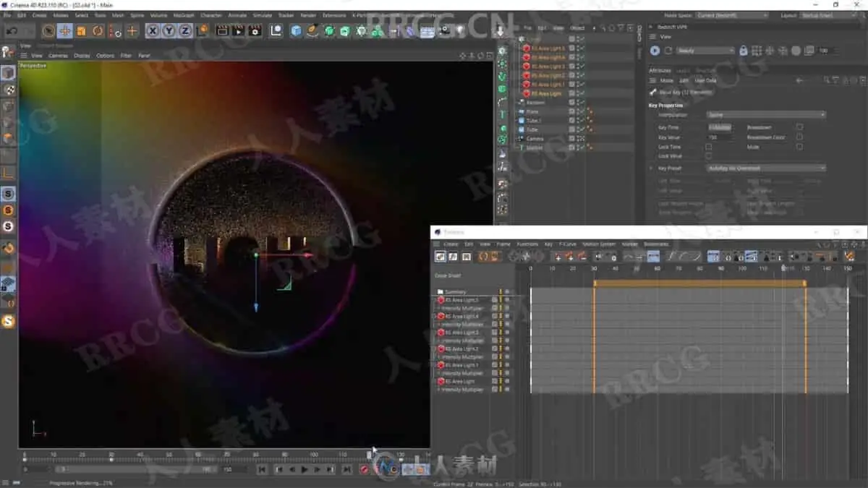
Task: Expand the Key Preset disclosure arrow
Action: (x=652, y=168)
